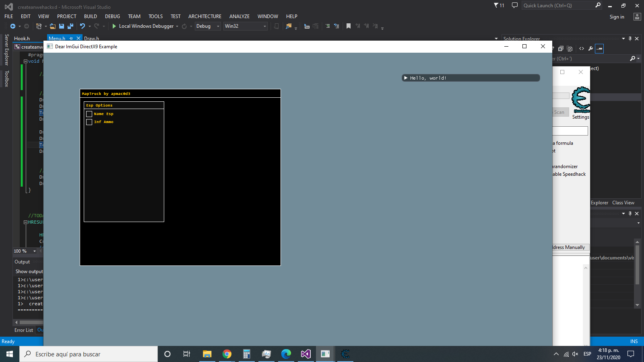Viewport: 644px width, 362px height.
Task: Switch to the Error List tab
Action: tap(24, 330)
